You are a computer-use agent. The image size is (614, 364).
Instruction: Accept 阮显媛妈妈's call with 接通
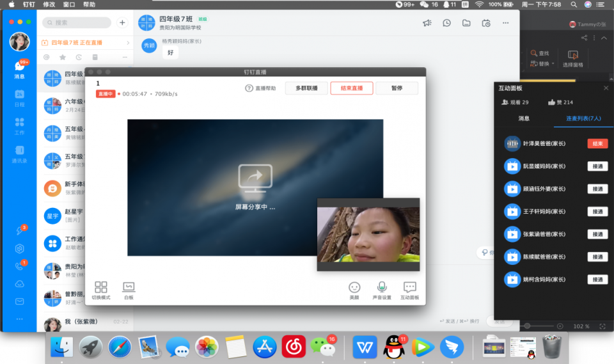(x=597, y=166)
